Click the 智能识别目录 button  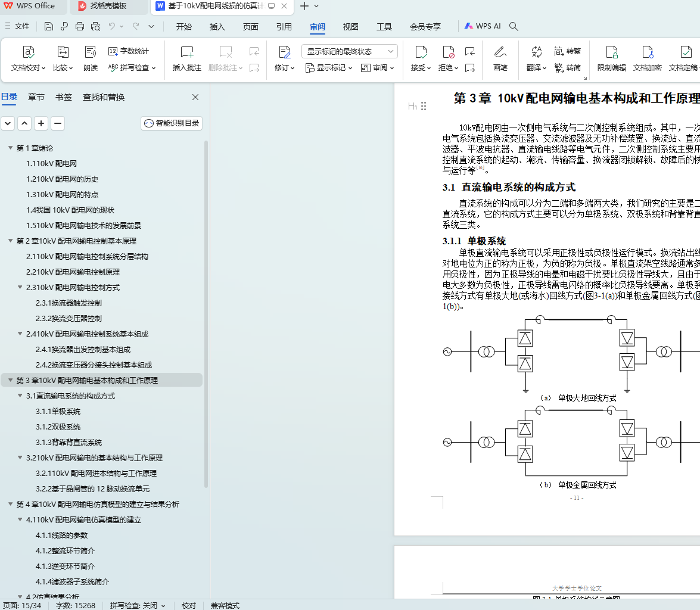[x=172, y=123]
